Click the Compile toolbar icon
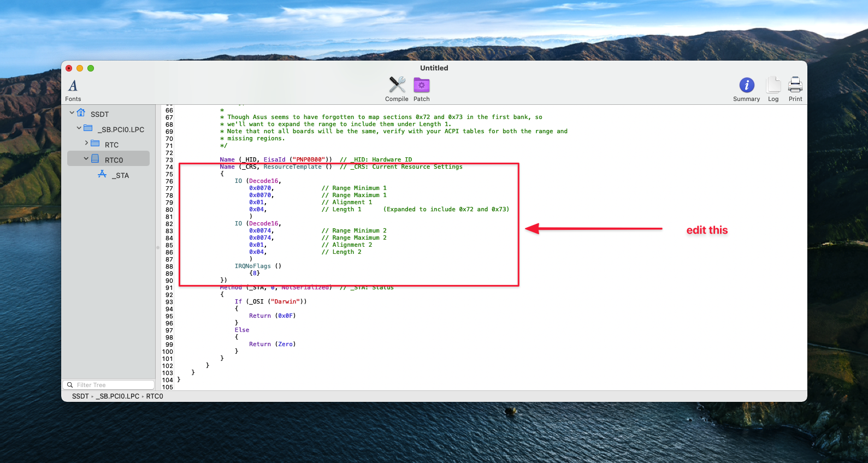The image size is (868, 463). (x=397, y=85)
